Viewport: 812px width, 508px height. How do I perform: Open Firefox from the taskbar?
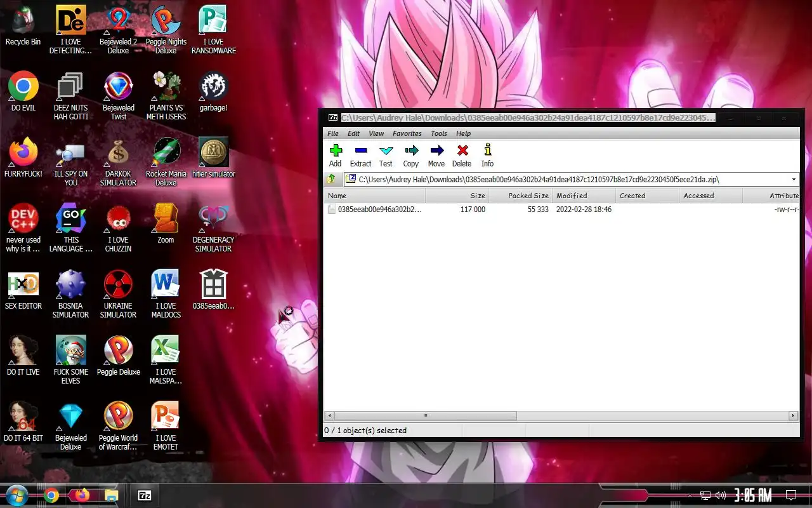[81, 495]
